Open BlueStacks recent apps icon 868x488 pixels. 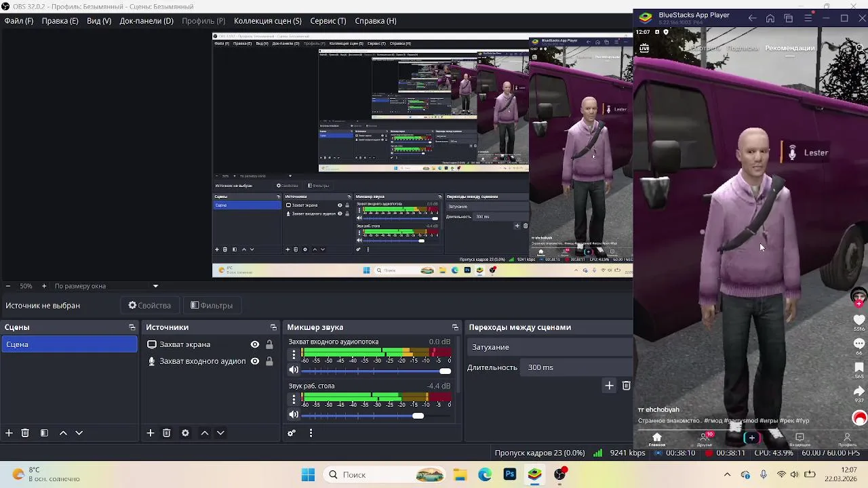coord(789,18)
